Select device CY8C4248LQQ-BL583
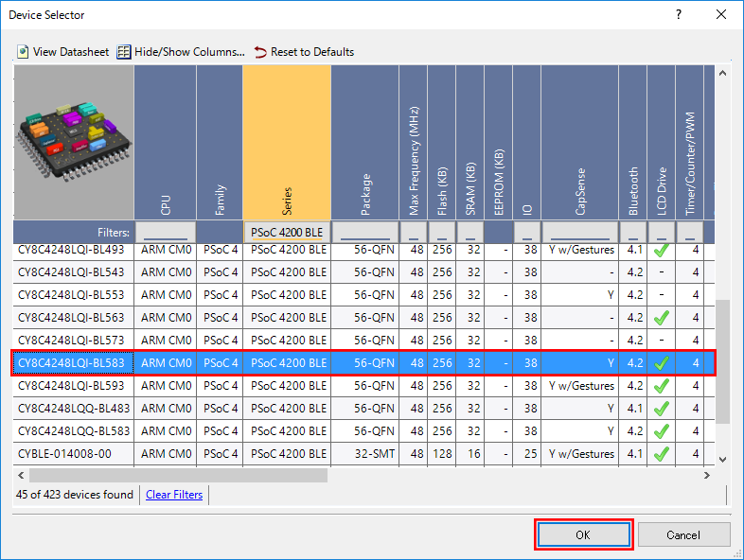 363,431
